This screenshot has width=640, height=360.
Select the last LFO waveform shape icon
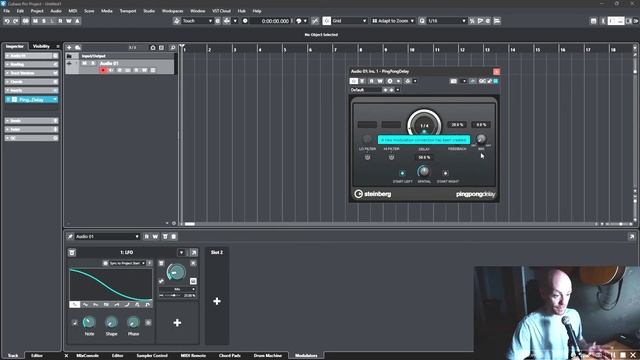click(147, 304)
